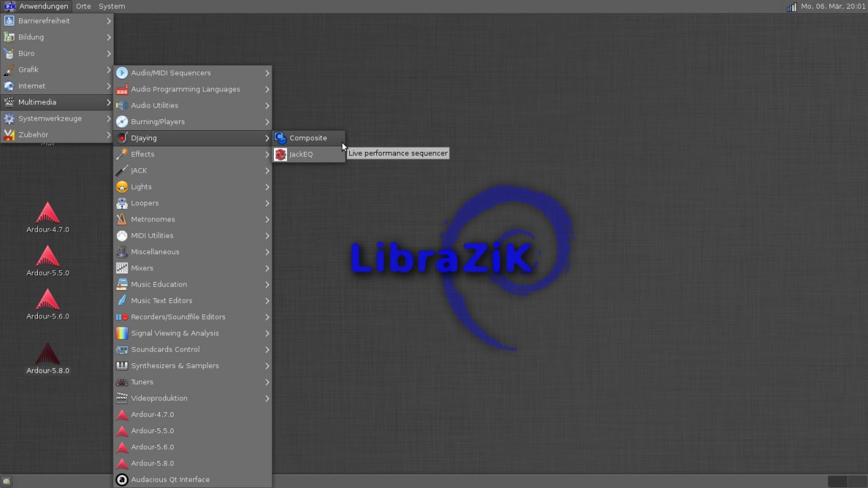Click the Music Education icon
868x488 pixels.
(122, 284)
